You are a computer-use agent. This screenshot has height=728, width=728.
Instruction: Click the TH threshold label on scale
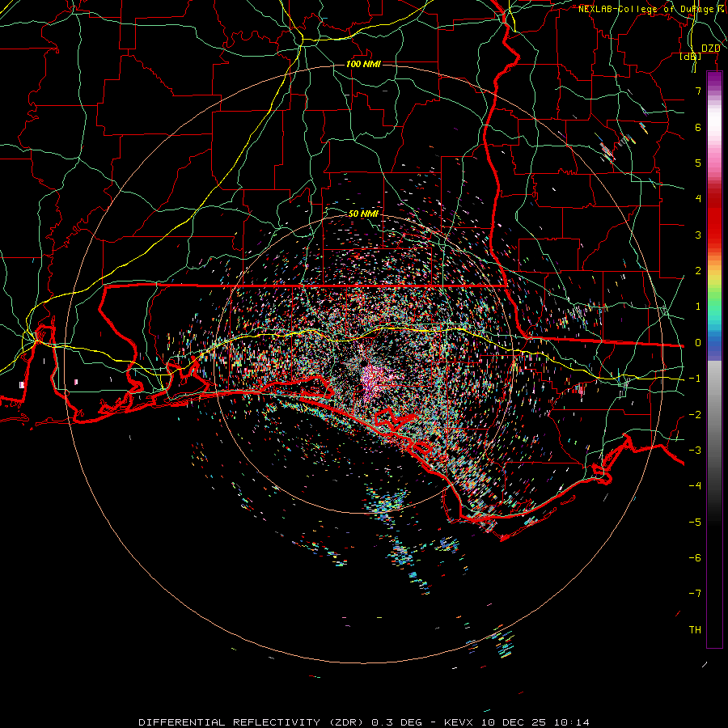tap(695, 630)
